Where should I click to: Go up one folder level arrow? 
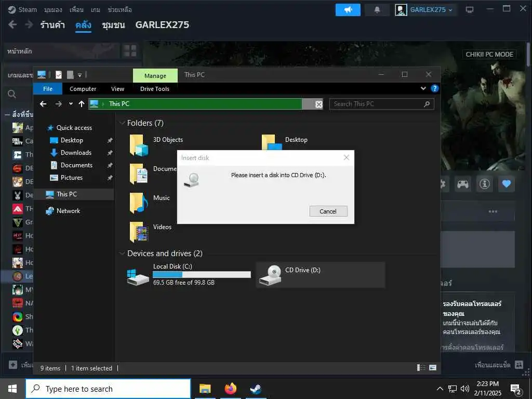pyautogui.click(x=82, y=104)
